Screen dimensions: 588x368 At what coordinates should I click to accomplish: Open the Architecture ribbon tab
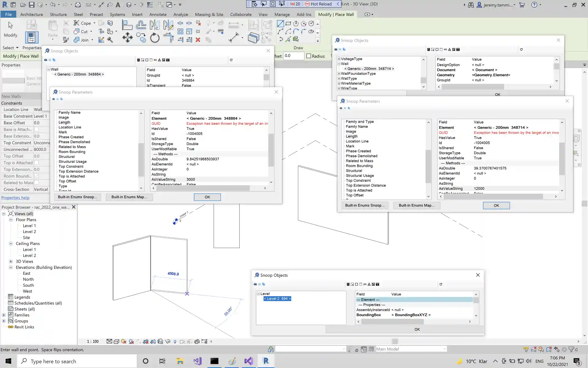coord(32,14)
